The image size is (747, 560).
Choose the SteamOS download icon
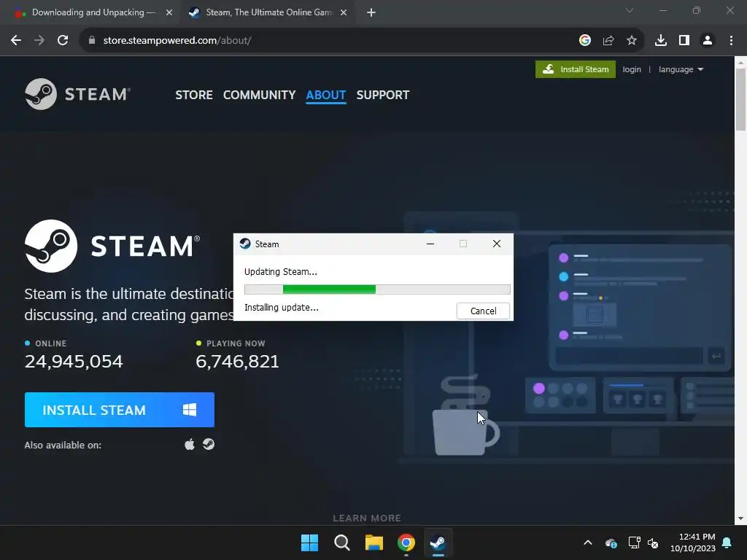[x=209, y=444]
